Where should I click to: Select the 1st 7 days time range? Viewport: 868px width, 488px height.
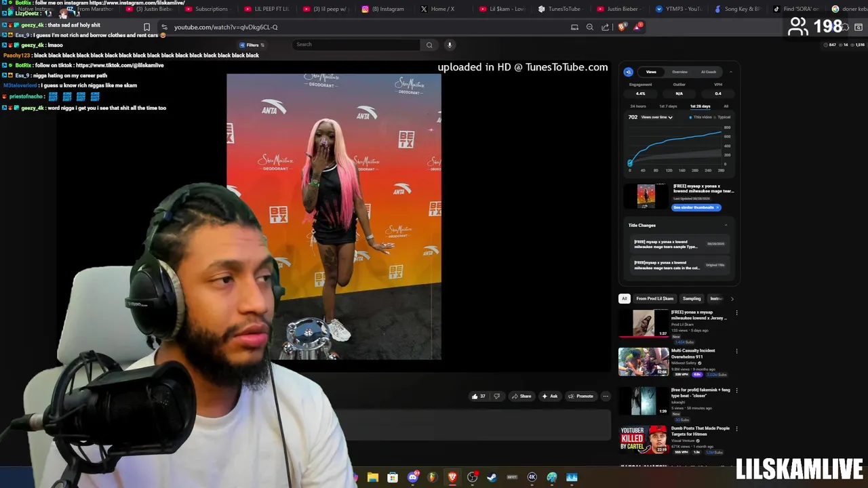(x=668, y=106)
